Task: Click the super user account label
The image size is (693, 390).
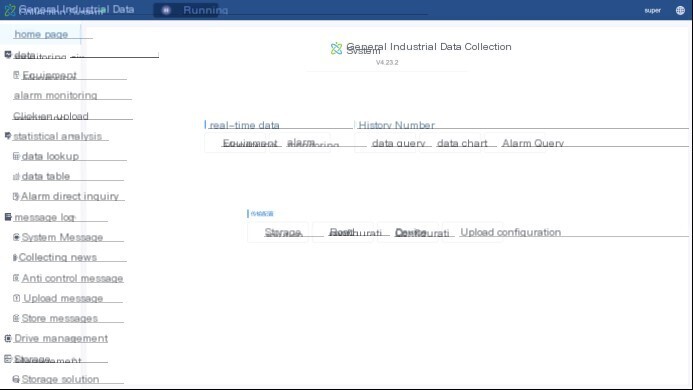Action: 652,10
